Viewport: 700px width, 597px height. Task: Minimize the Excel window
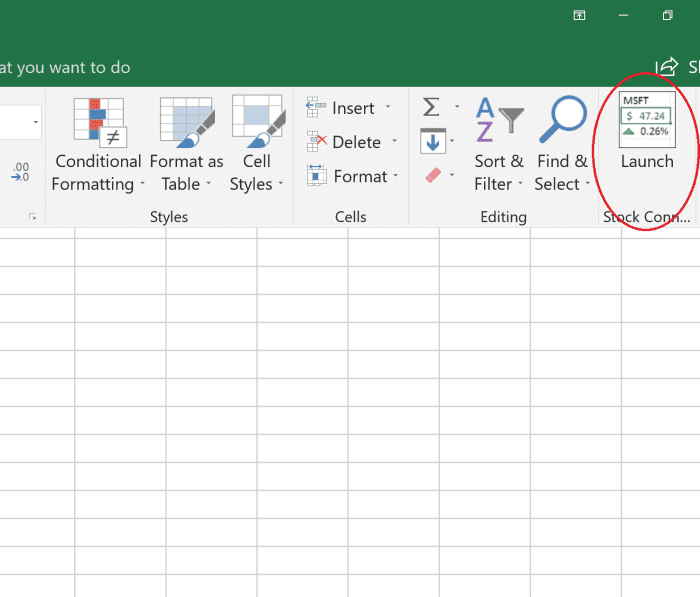pos(623,15)
